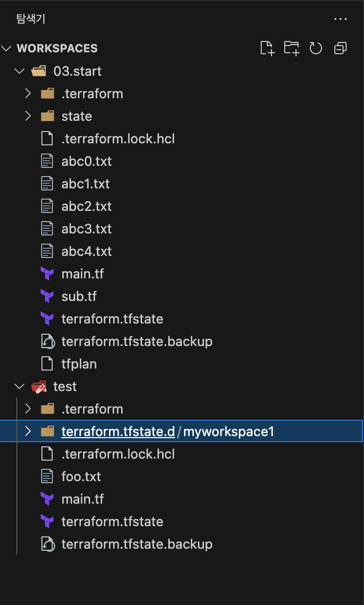Viewport: 364px width, 605px height.
Task: Collapse all folders using the collapse icon
Action: coord(340,48)
